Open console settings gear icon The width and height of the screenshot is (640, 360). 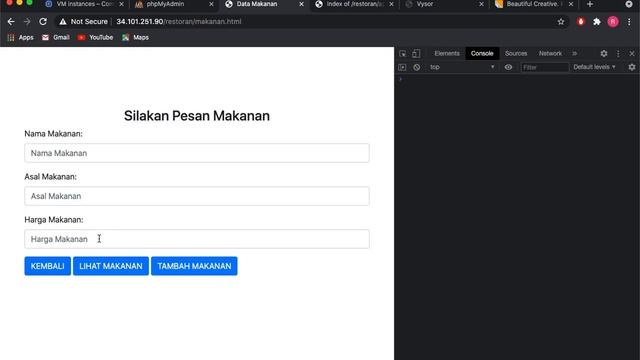click(632, 67)
